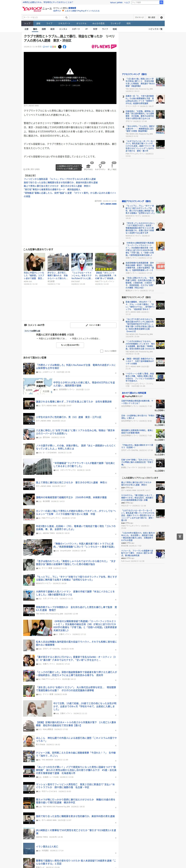React with 学びがある graduation cap icon
Image resolution: width=186 pixels, height=868 pixels.
pos(89,166)
